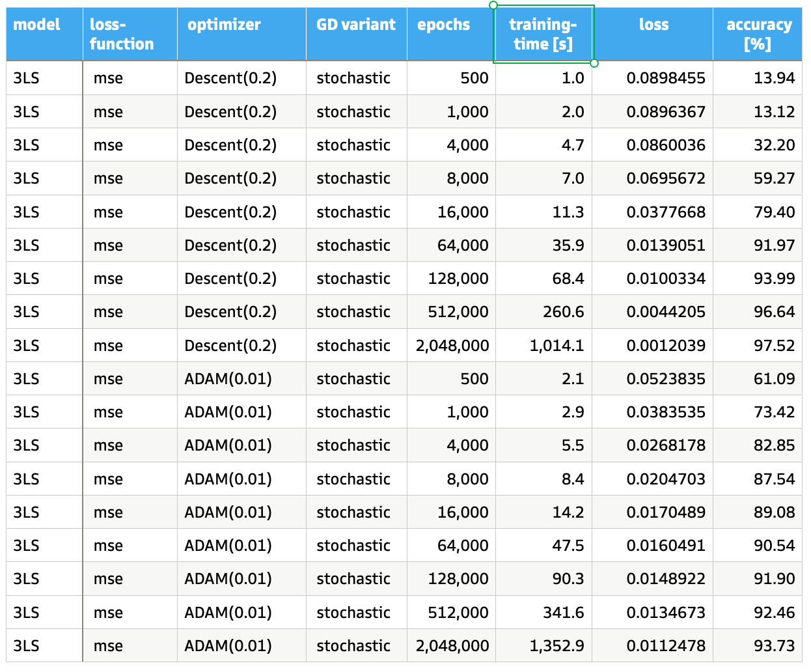The width and height of the screenshot is (811, 672).
Task: Select the loss cell with value 0.0112478
Action: 665,646
